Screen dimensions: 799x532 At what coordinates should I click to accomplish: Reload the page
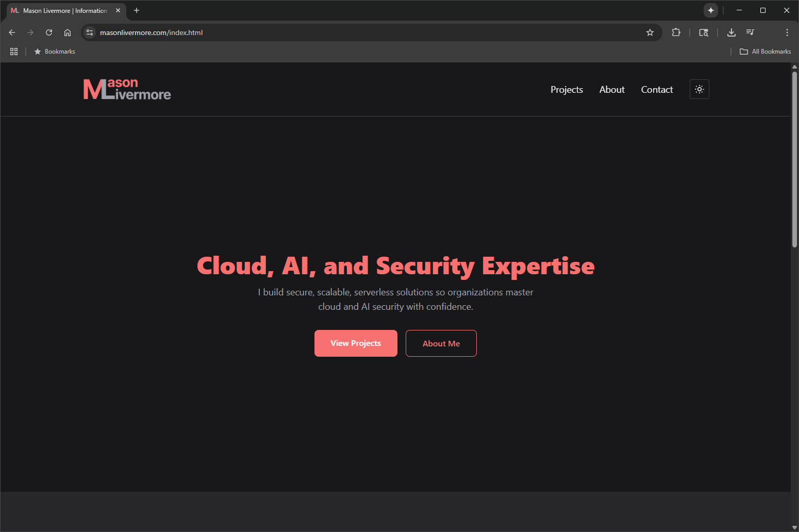coord(49,32)
